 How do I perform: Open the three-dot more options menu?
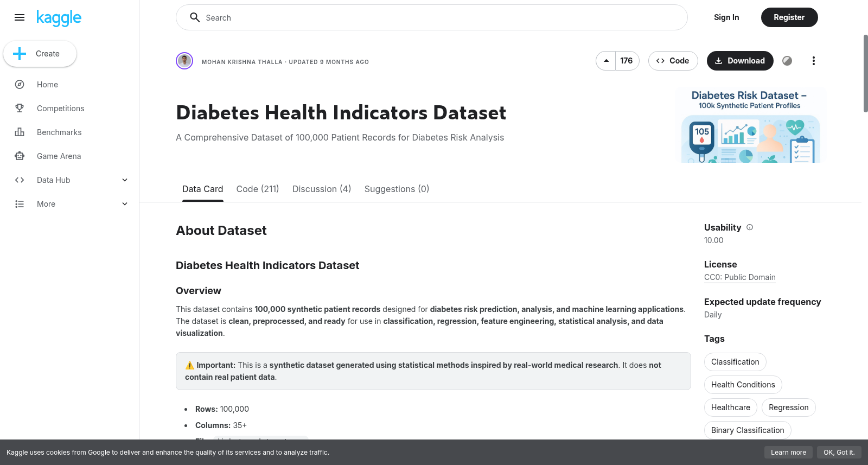click(813, 61)
